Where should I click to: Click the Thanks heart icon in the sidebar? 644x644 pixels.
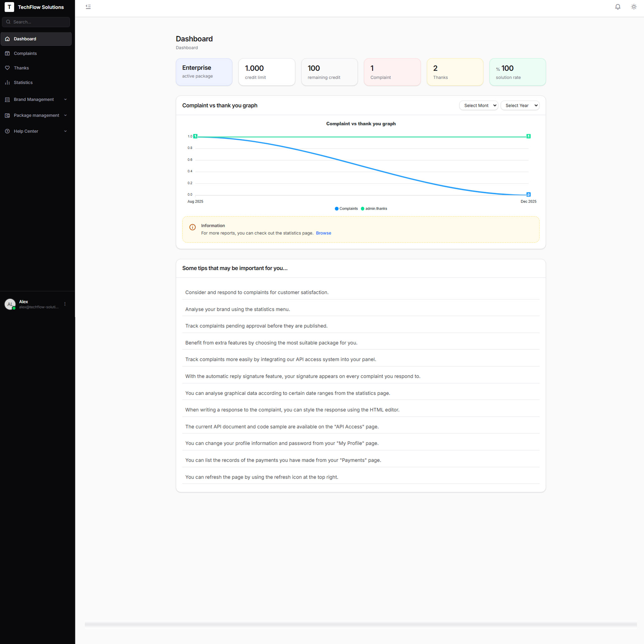coord(7,68)
